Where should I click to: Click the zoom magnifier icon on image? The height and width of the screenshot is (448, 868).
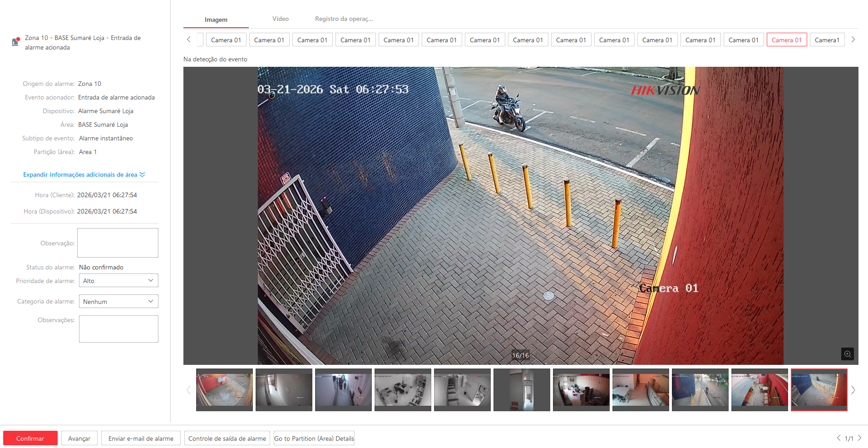(x=847, y=354)
